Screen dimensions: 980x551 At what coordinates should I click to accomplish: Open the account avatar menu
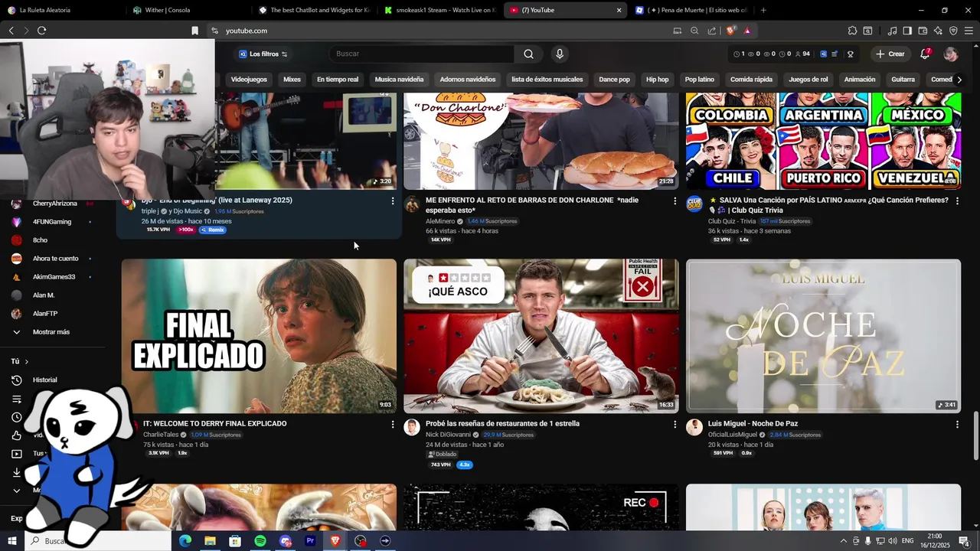click(951, 54)
